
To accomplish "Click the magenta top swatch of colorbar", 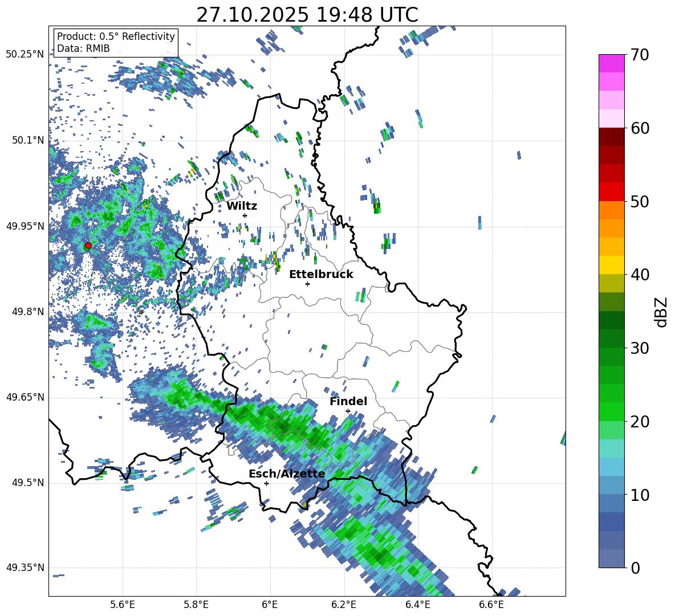I will tap(611, 63).
